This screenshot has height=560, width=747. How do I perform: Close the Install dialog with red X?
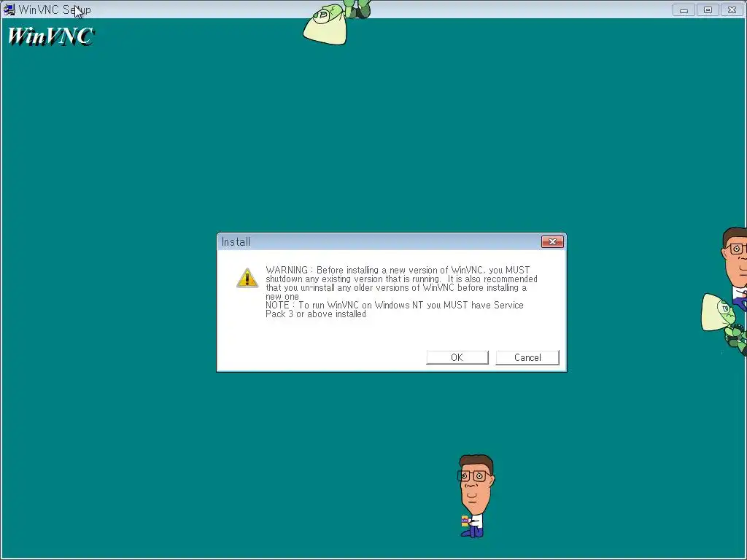pos(552,242)
